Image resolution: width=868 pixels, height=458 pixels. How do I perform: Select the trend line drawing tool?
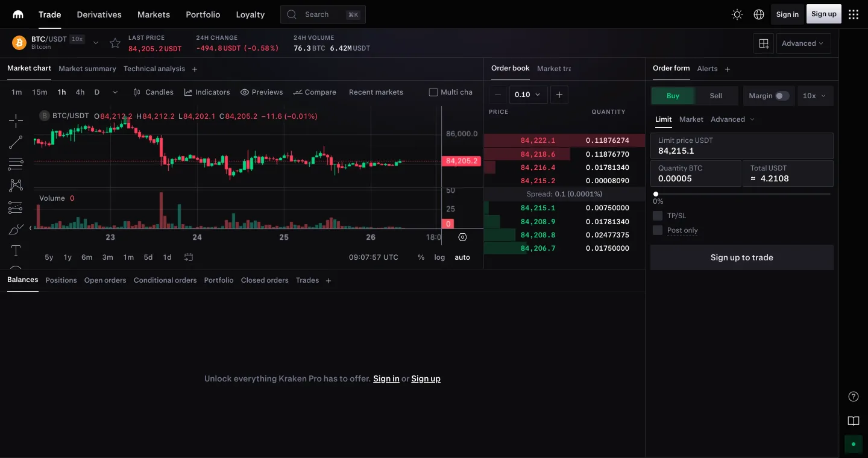point(16,142)
